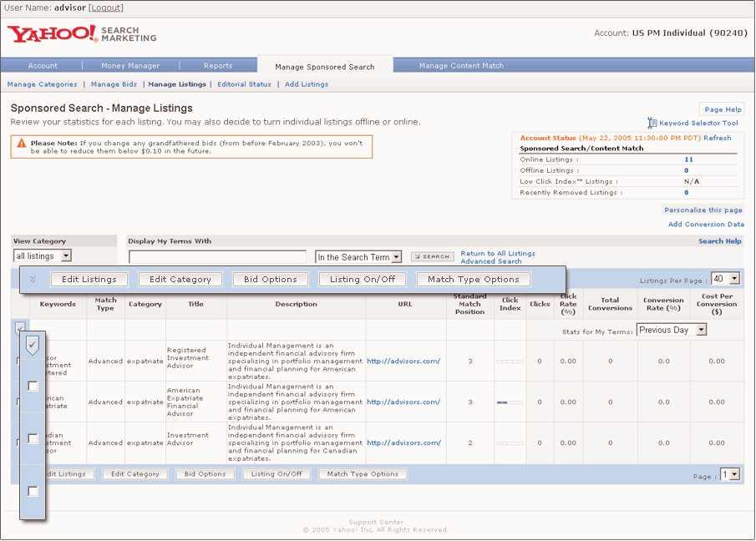Click the double chevron icon beside Edit Listings
Image resolution: width=756 pixels, height=541 pixels.
click(x=33, y=280)
